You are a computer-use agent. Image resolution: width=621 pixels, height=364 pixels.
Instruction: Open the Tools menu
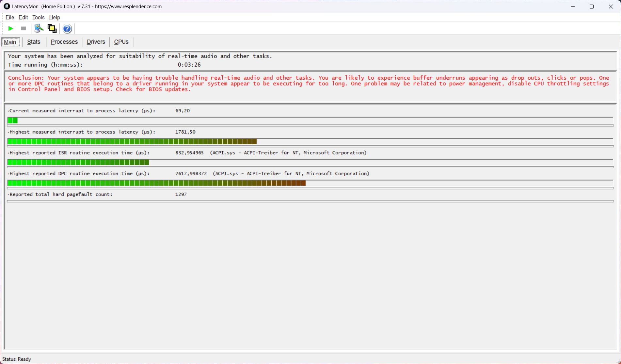click(38, 17)
